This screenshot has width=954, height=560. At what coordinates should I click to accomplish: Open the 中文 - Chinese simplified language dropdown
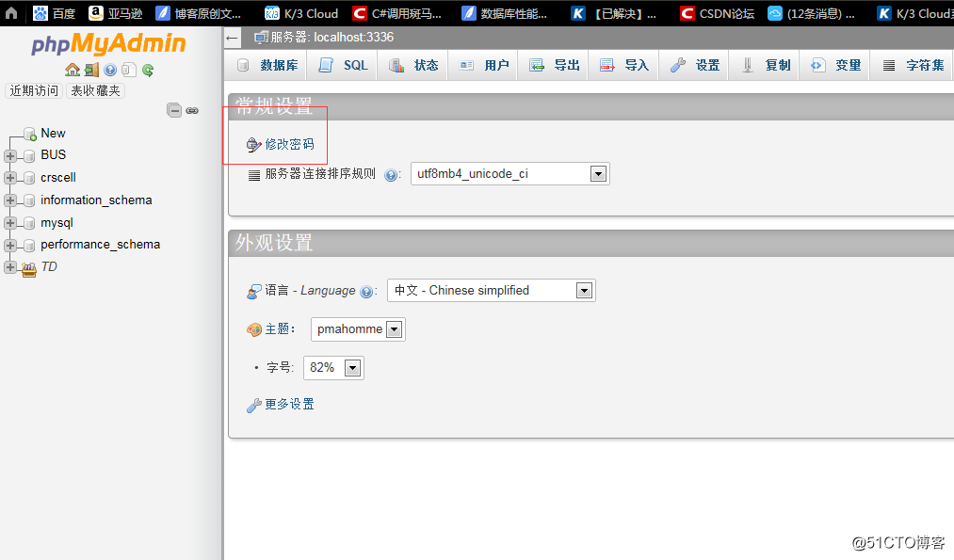491,291
